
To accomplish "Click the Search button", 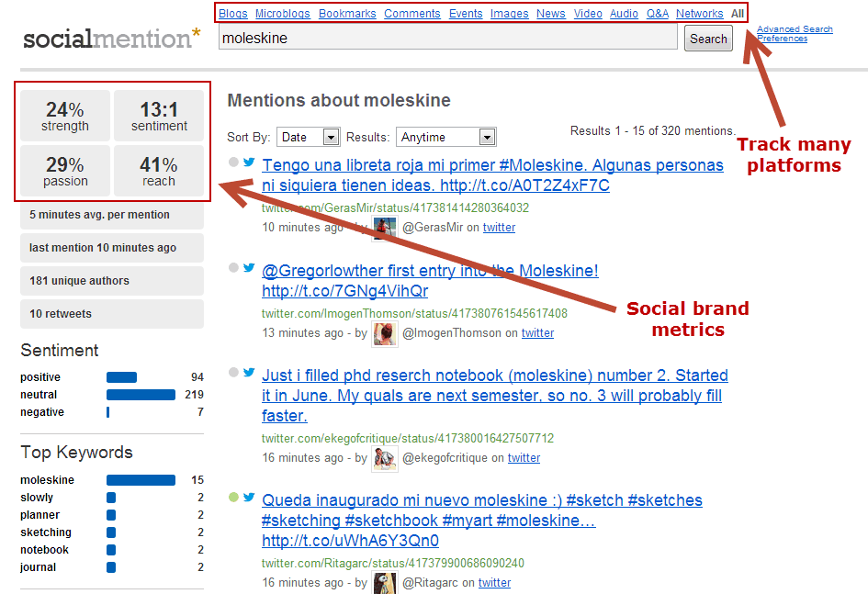I will click(708, 39).
